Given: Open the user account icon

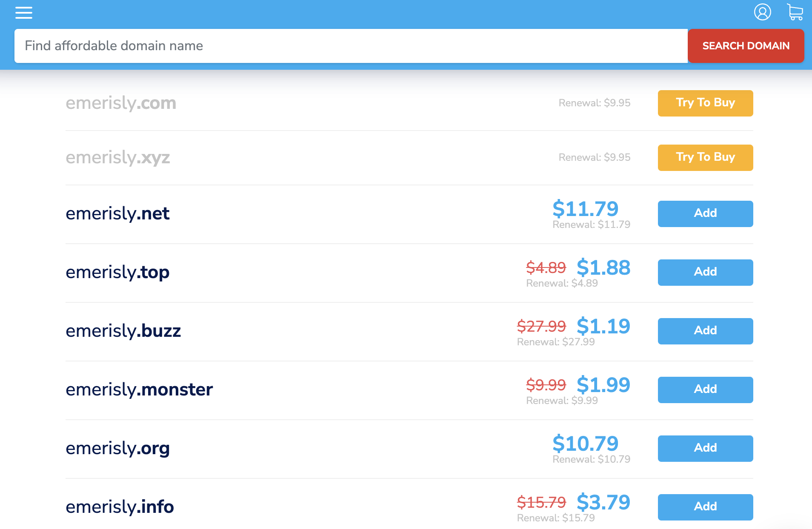Looking at the screenshot, I should tap(762, 12).
